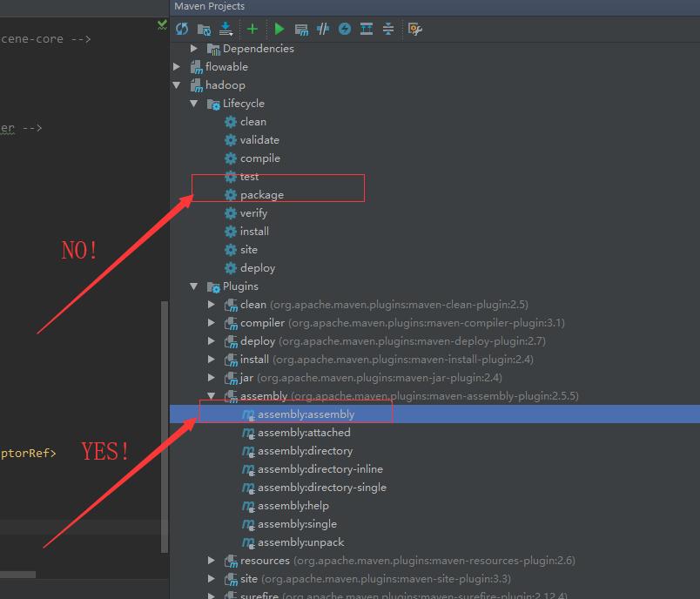Collapse the assembly plugin node
This screenshot has height=599, width=700.
tap(212, 396)
